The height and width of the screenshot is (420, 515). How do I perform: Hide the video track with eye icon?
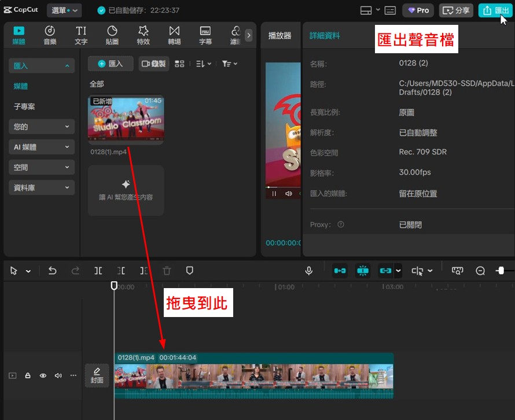(x=43, y=375)
